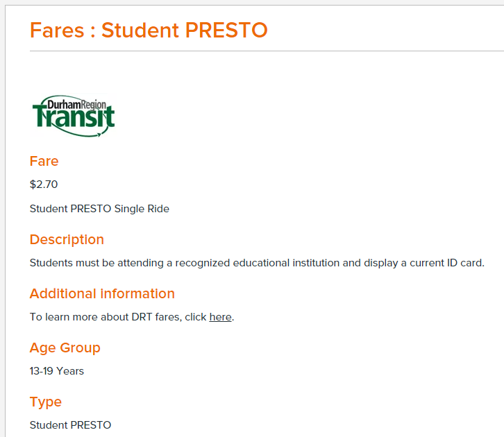Click the phrase 'current ID card' in description
The image size is (504, 437).
point(447,263)
